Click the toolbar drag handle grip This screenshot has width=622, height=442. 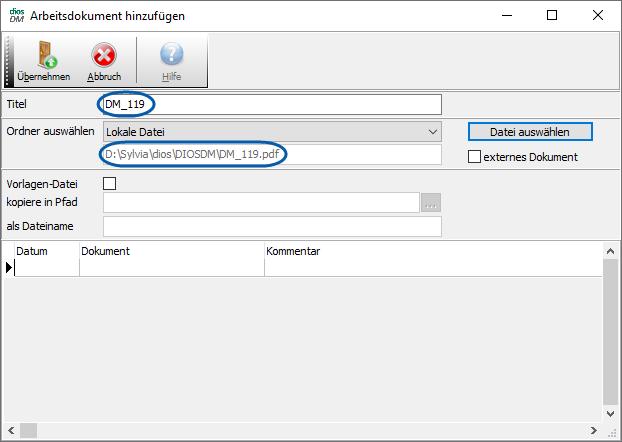tap(9, 60)
